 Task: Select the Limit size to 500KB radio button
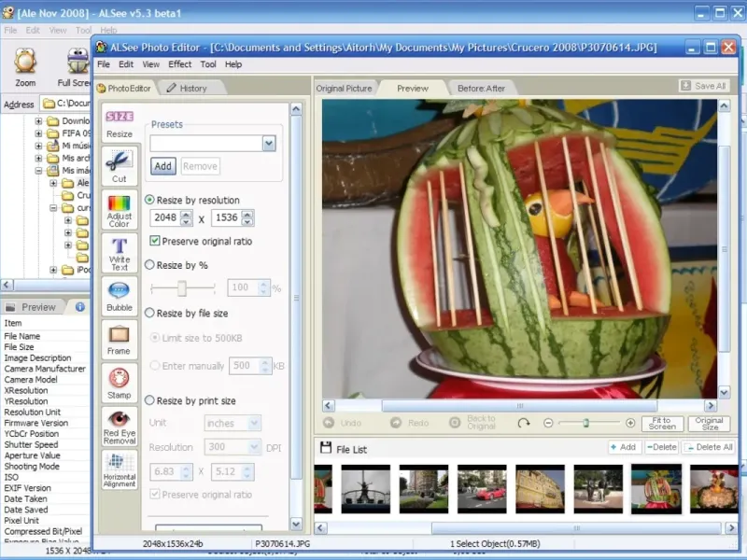155,338
